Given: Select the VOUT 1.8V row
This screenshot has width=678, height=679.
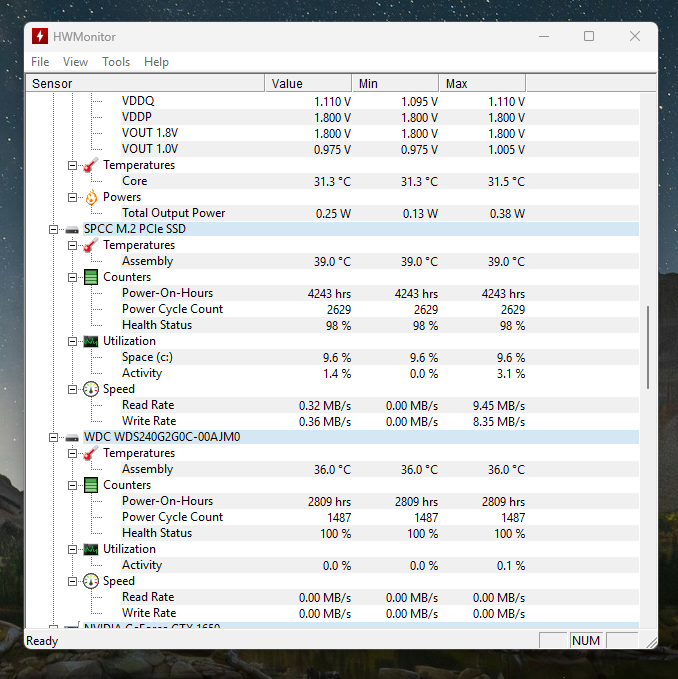Looking at the screenshot, I should click(x=380, y=133).
